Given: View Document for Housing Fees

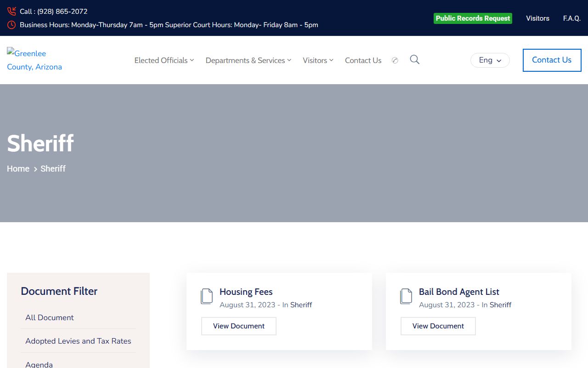Looking at the screenshot, I should pos(239,326).
